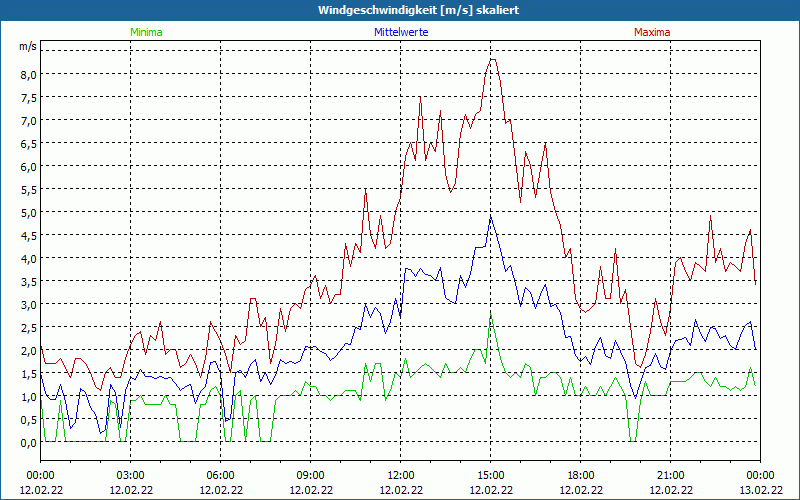
Task: Click the red Maxima curve peak near 15:00
Action: click(x=492, y=60)
